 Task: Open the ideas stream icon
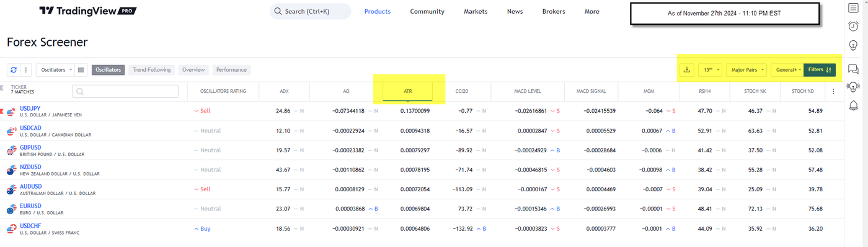point(853,87)
